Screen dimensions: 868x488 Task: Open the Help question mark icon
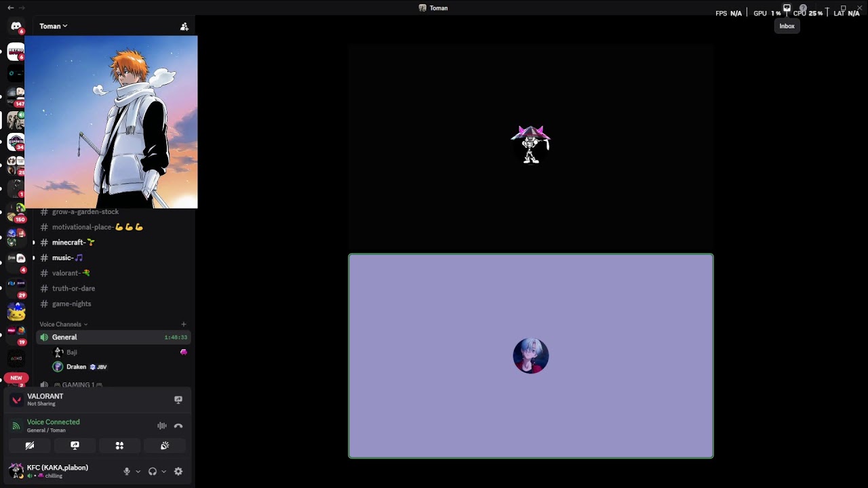point(803,8)
